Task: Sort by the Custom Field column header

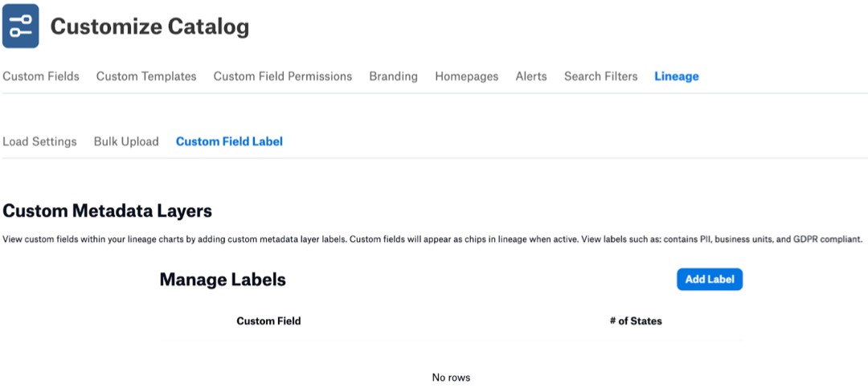Action: pyautogui.click(x=268, y=321)
